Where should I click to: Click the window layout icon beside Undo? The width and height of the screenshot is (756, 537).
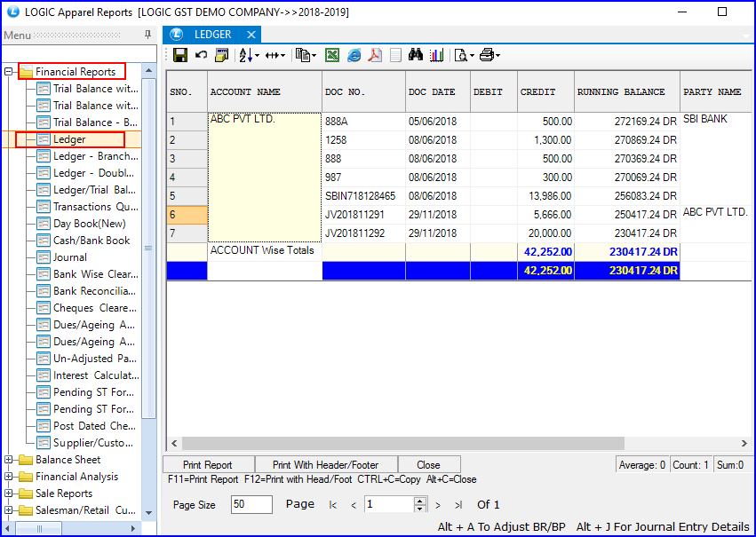pyautogui.click(x=222, y=55)
